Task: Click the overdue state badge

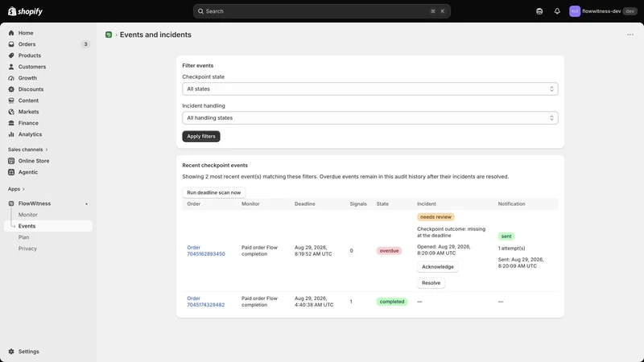Action: [x=389, y=251]
